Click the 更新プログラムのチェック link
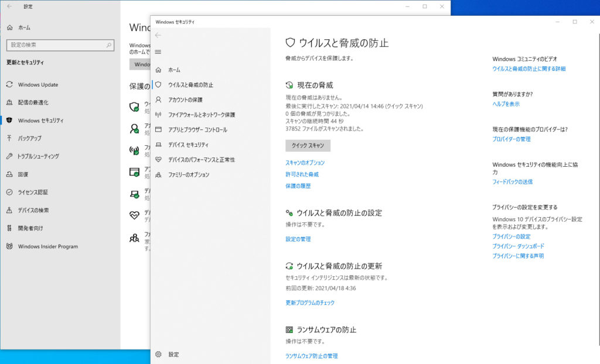The image size is (600, 364). tap(310, 303)
